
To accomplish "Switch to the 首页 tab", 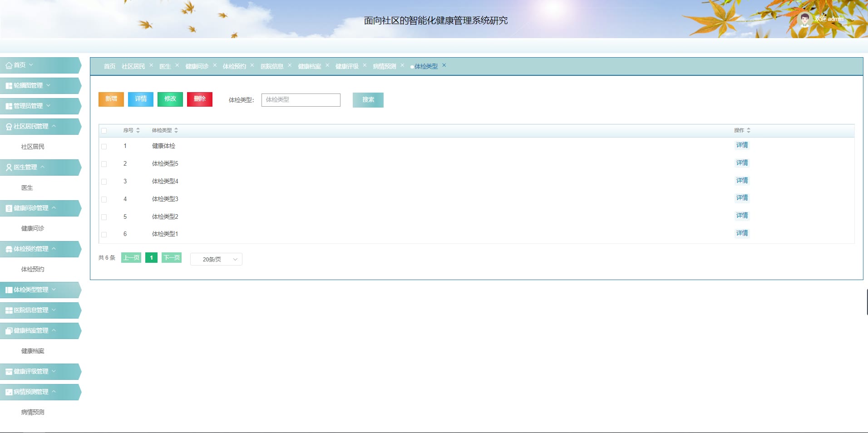I will tap(109, 66).
